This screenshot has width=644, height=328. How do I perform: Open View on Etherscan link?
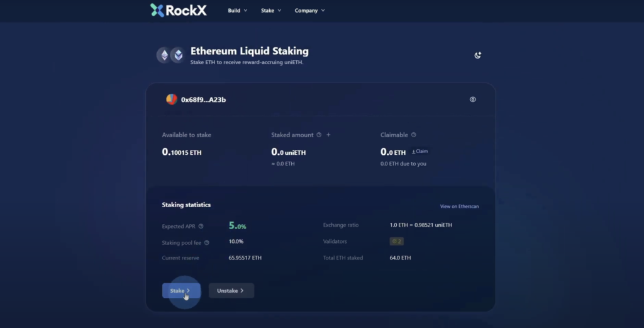[459, 206]
